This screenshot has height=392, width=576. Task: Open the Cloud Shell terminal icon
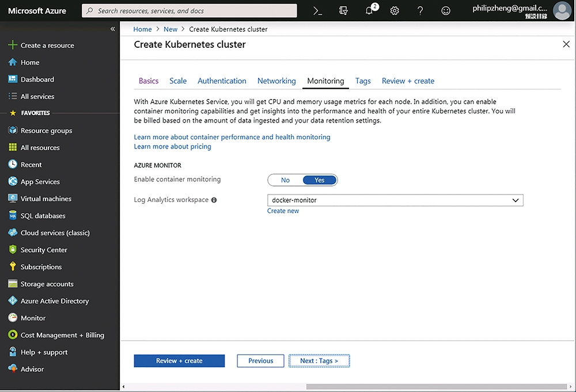click(x=318, y=11)
